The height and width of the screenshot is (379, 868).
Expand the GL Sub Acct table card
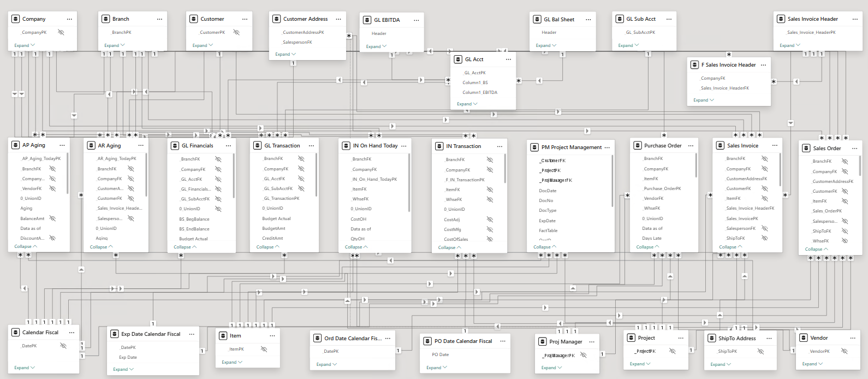(628, 45)
